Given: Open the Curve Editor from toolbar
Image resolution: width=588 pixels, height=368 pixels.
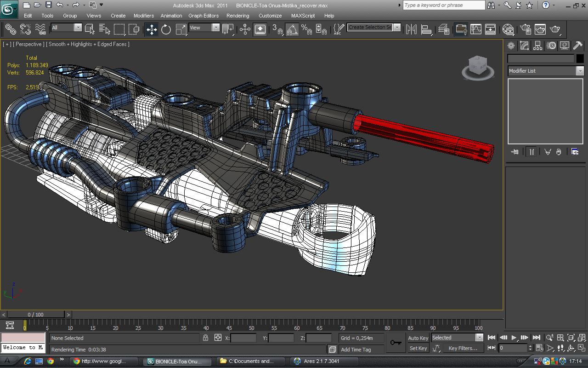Looking at the screenshot, I should point(476,29).
